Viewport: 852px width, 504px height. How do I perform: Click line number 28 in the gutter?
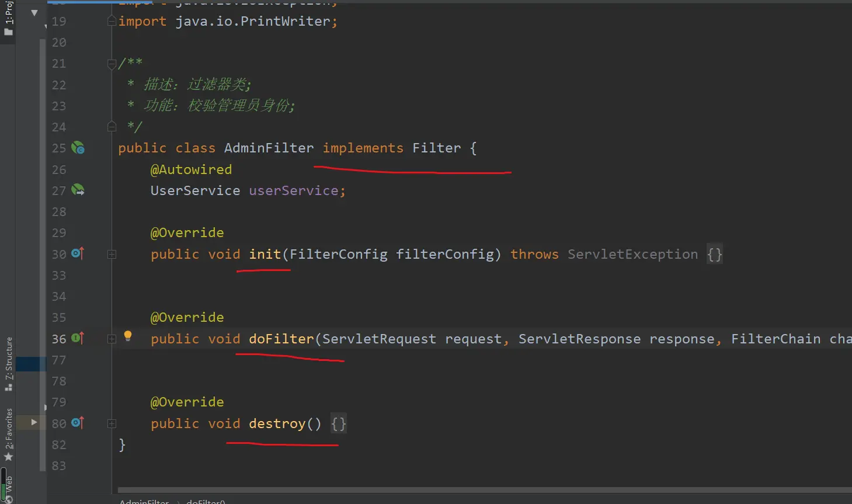[59, 211]
